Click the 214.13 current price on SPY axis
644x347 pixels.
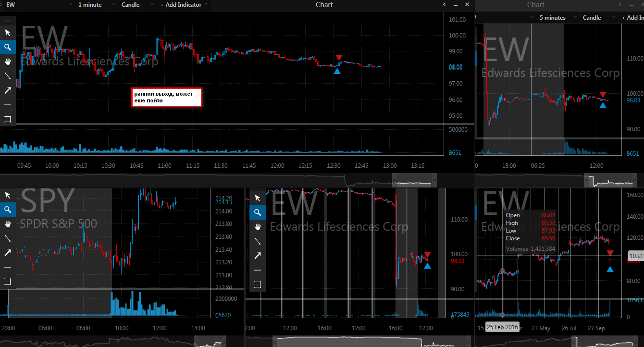tap(223, 202)
